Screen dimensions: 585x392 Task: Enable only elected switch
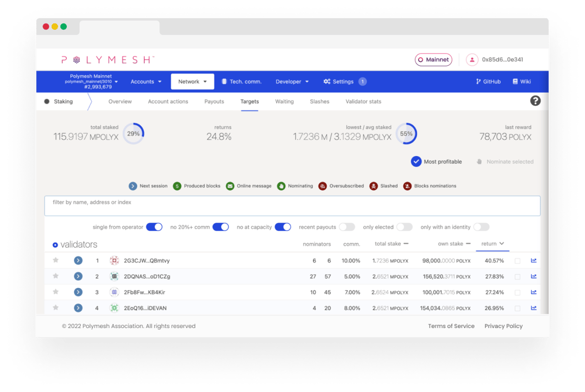coord(405,227)
